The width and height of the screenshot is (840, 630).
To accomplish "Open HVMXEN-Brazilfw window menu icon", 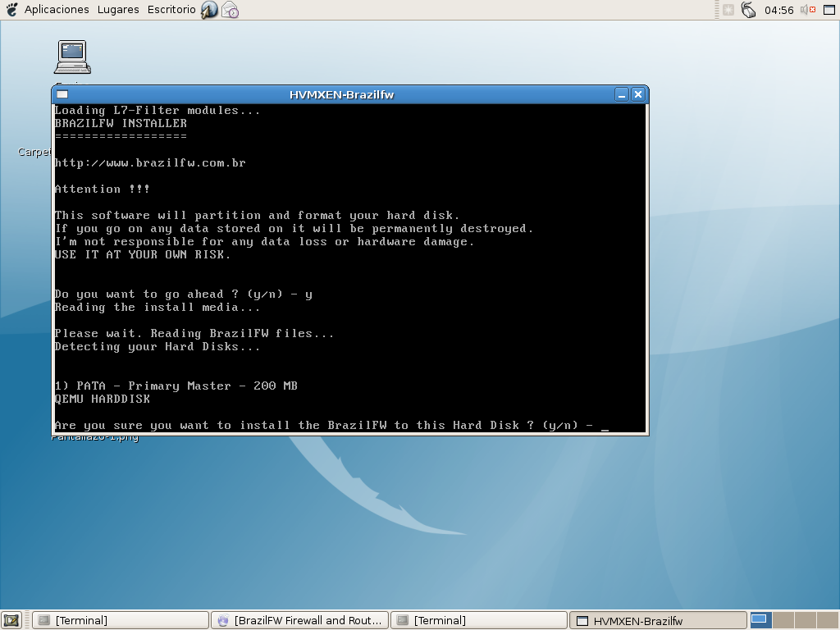I will click(x=62, y=94).
